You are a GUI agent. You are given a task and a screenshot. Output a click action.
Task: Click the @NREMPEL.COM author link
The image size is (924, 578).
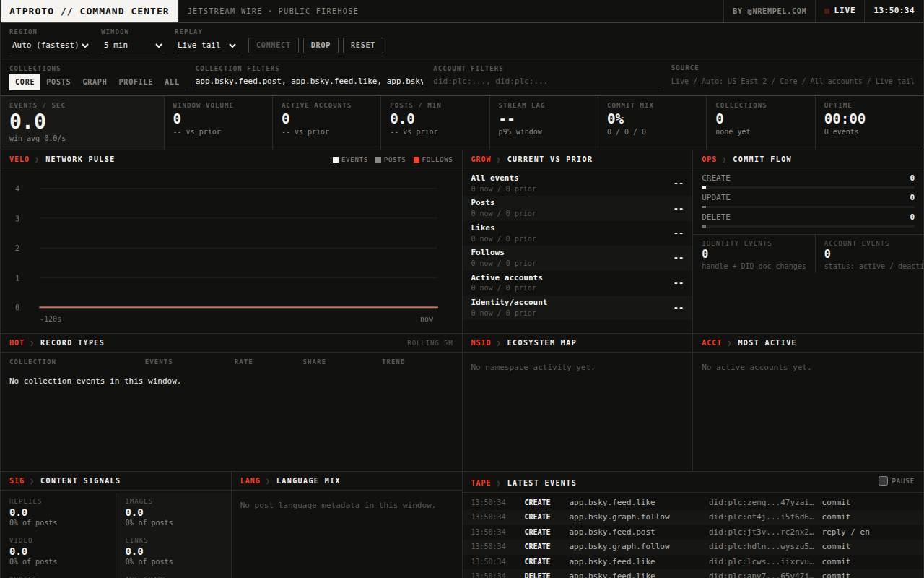coord(770,11)
